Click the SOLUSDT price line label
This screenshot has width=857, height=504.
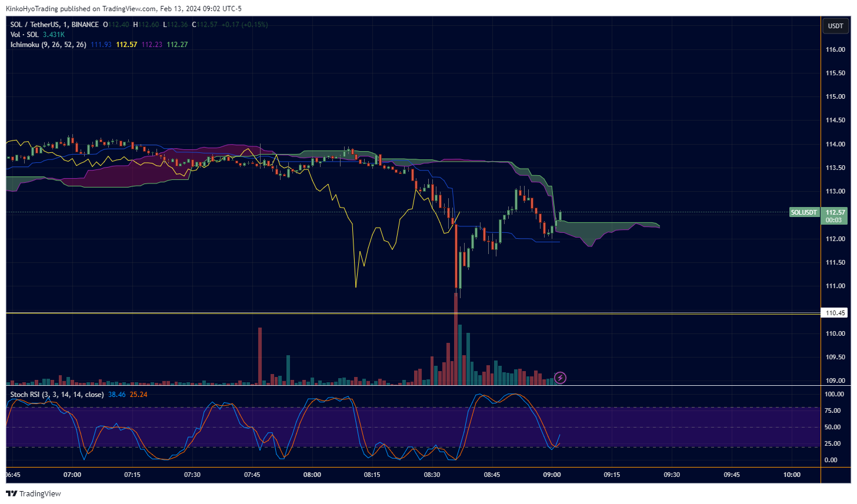(x=804, y=212)
